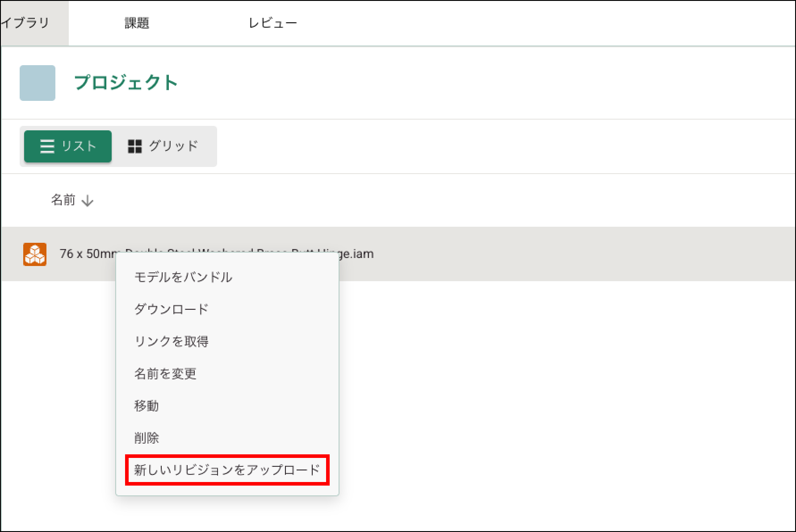Go to the ライブラリ tab
The height and width of the screenshot is (532, 796).
26,23
